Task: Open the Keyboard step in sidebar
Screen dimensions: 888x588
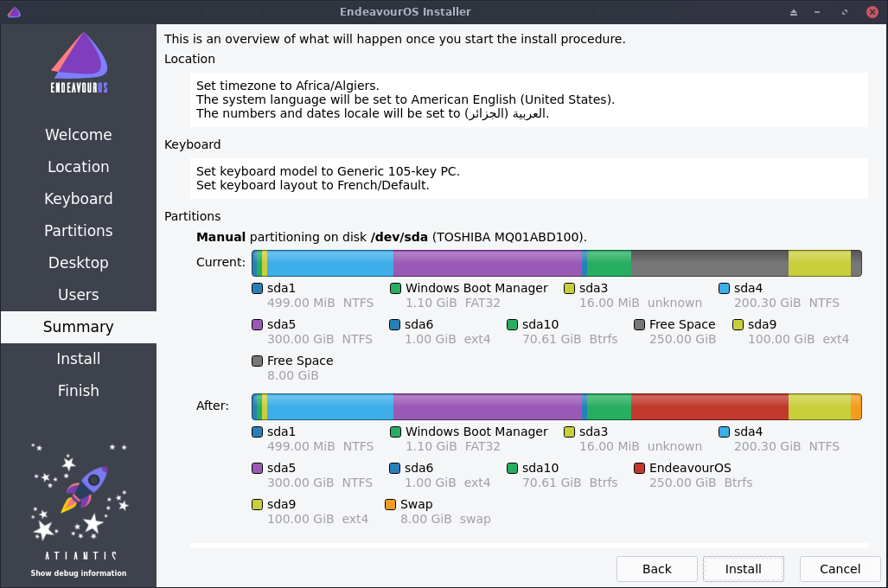Action: point(79,199)
